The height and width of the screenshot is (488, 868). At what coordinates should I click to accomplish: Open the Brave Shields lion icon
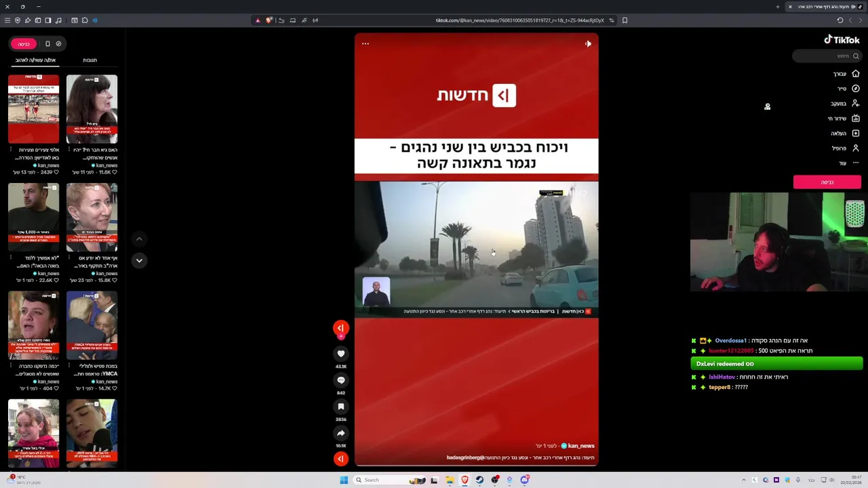coord(269,20)
